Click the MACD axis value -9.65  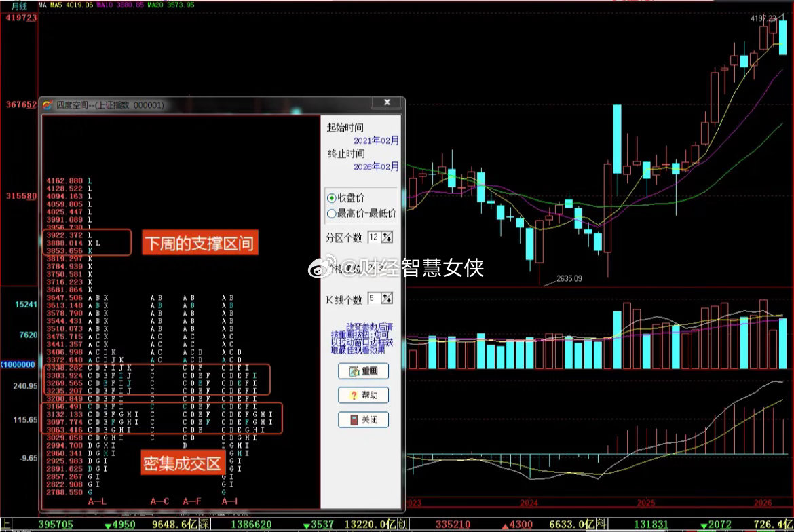coord(29,458)
